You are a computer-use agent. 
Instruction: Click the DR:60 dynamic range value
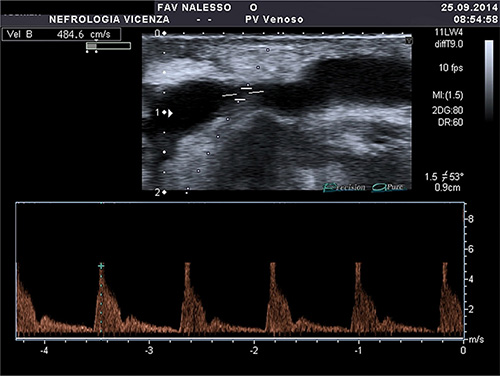(450, 122)
